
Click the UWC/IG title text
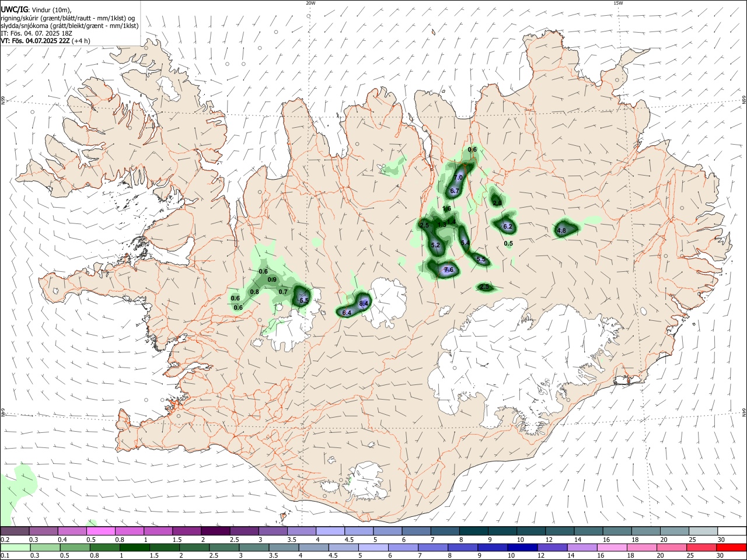pyautogui.click(x=15, y=10)
